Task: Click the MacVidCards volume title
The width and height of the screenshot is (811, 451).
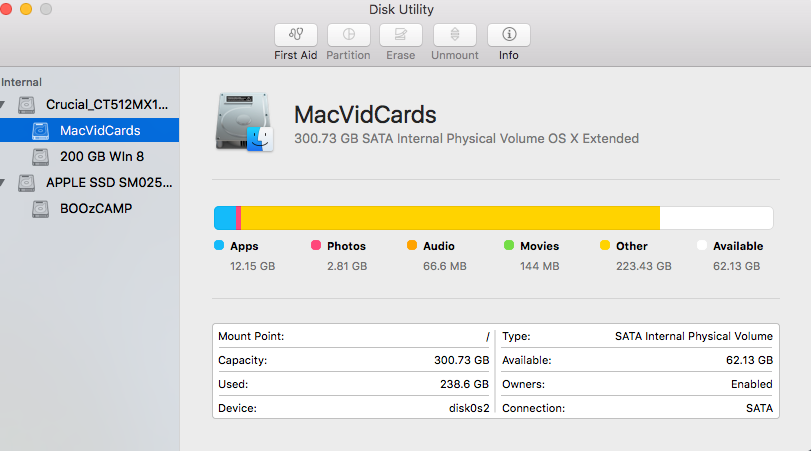Action: pos(365,114)
